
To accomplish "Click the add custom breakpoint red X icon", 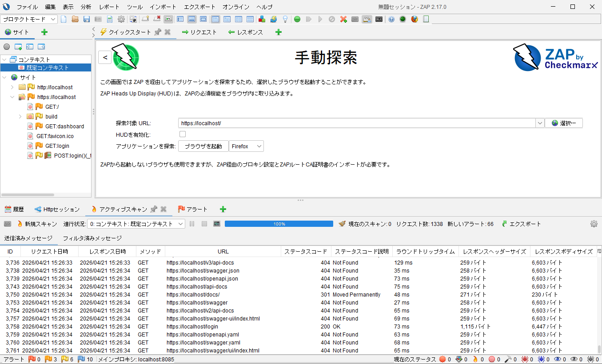I will point(343,19).
